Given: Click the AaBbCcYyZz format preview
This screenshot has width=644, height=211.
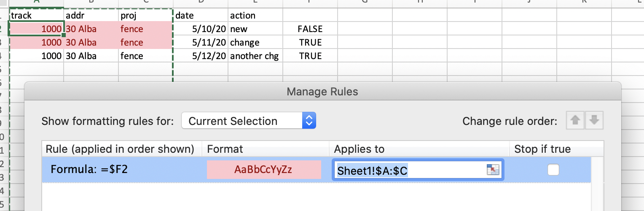Looking at the screenshot, I should click(x=264, y=170).
